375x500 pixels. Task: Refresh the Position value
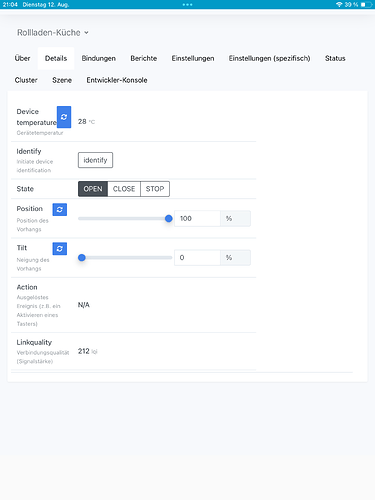coord(60,209)
